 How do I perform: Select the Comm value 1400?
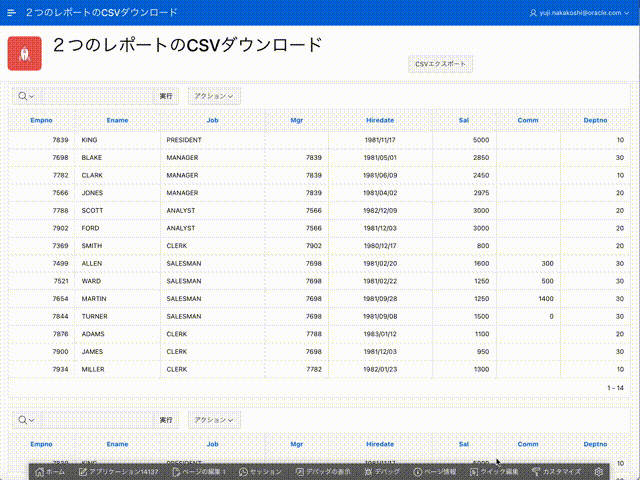click(x=546, y=299)
